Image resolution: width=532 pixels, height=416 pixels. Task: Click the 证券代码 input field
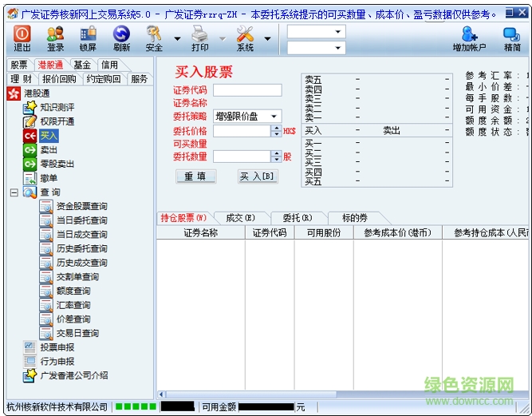247,90
